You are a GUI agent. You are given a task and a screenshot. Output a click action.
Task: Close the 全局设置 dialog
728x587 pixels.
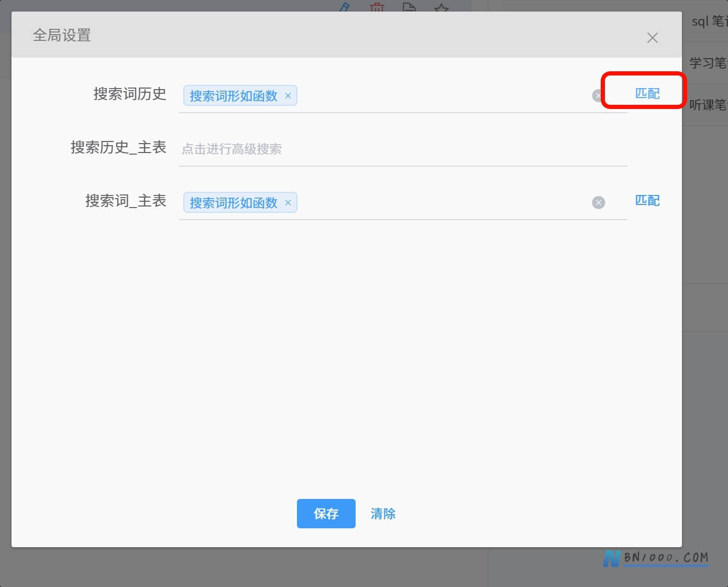[652, 38]
